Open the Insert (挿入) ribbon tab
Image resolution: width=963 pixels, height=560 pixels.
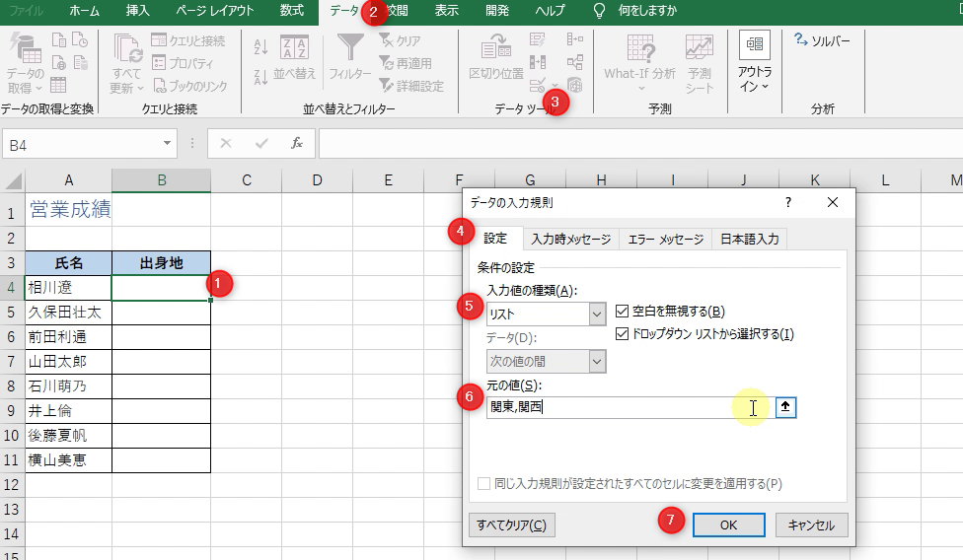coord(138,11)
